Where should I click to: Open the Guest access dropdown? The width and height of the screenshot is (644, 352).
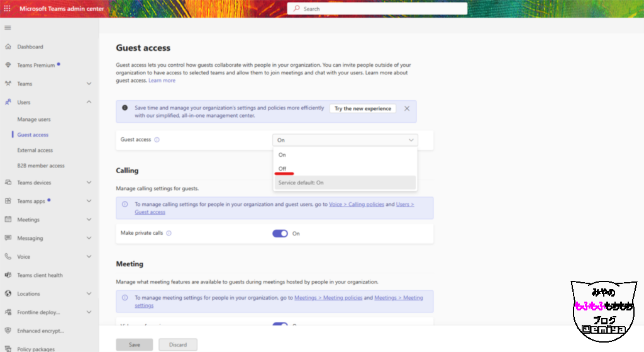coord(345,140)
